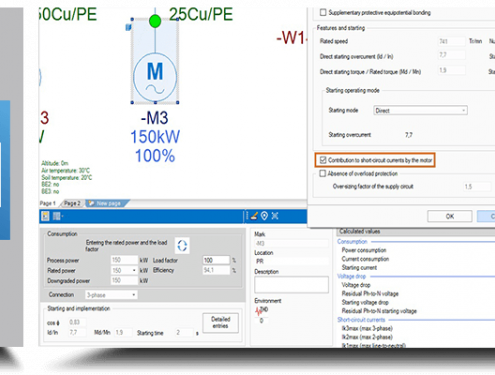Click the crossed arrows icon on the blue bar
Image resolution: width=495 pixels, height=375 pixels.
(275, 216)
